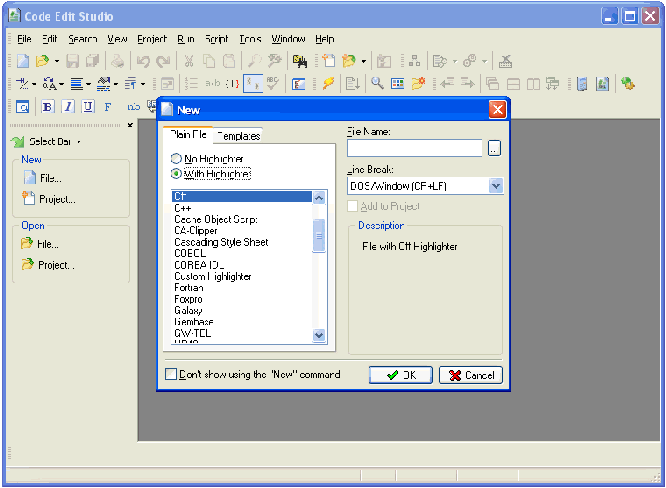
Task: Click the sort lines icon
Action: click(352, 83)
